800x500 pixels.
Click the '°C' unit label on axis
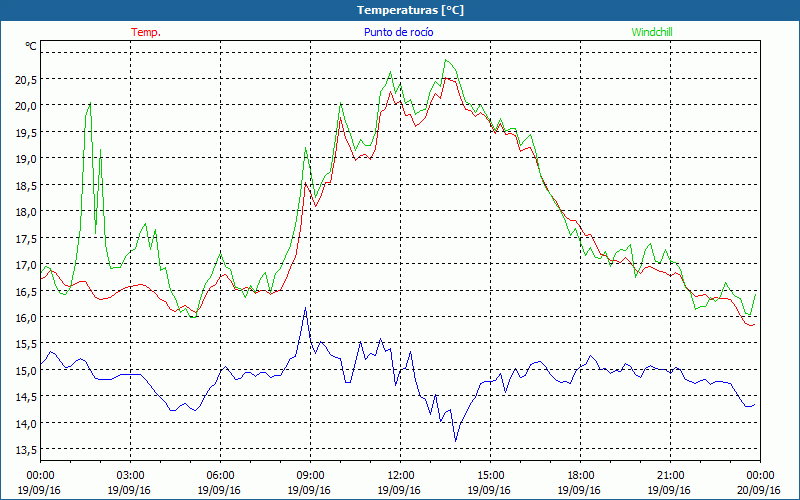click(31, 46)
